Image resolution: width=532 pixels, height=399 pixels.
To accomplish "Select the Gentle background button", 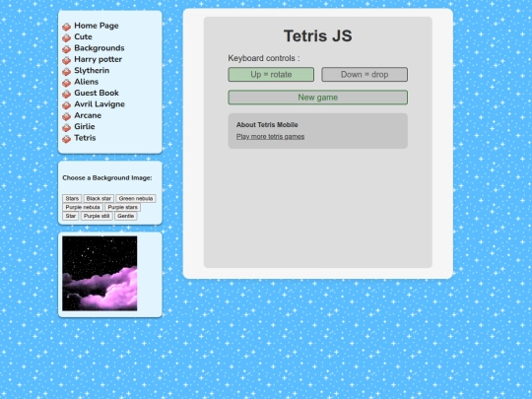I will point(125,216).
